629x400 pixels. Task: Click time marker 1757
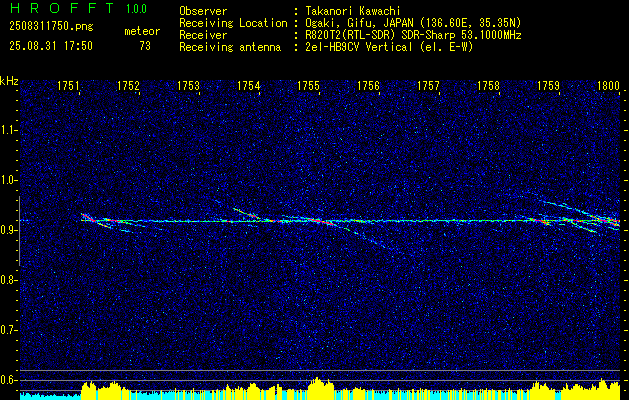tap(428, 85)
